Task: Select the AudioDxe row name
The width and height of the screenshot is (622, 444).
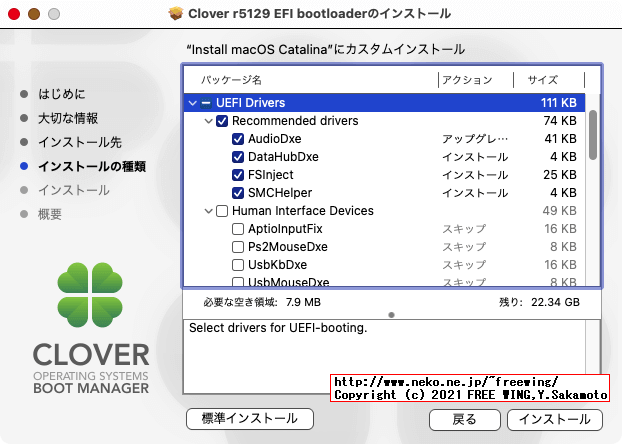Action: [275, 139]
